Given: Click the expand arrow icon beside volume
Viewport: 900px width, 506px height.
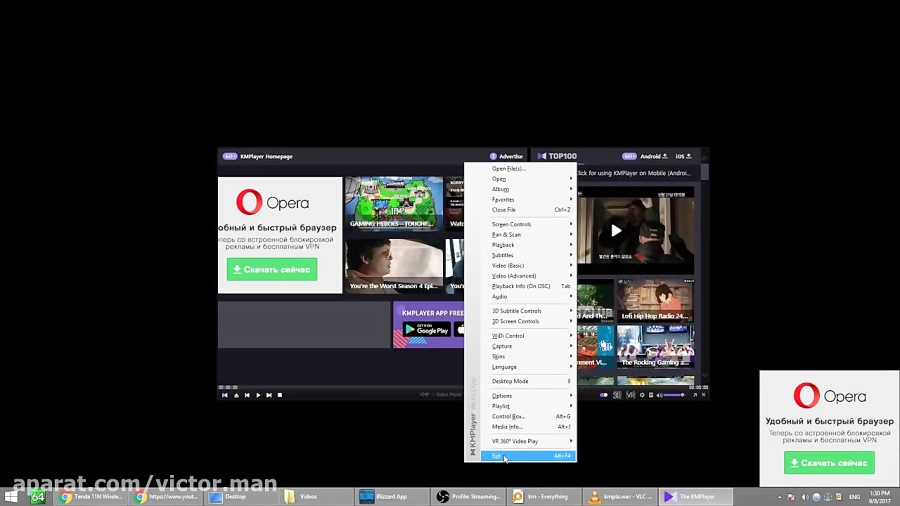Looking at the screenshot, I should (695, 395).
